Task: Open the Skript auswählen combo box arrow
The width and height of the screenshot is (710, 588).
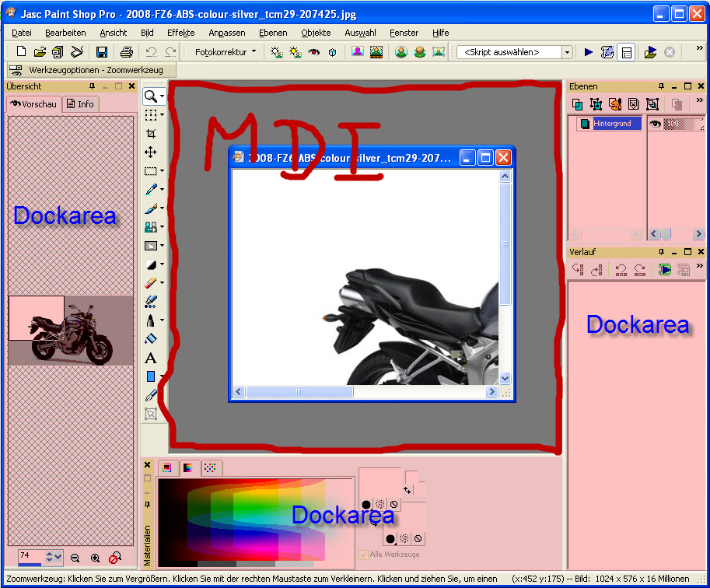Action: point(568,53)
